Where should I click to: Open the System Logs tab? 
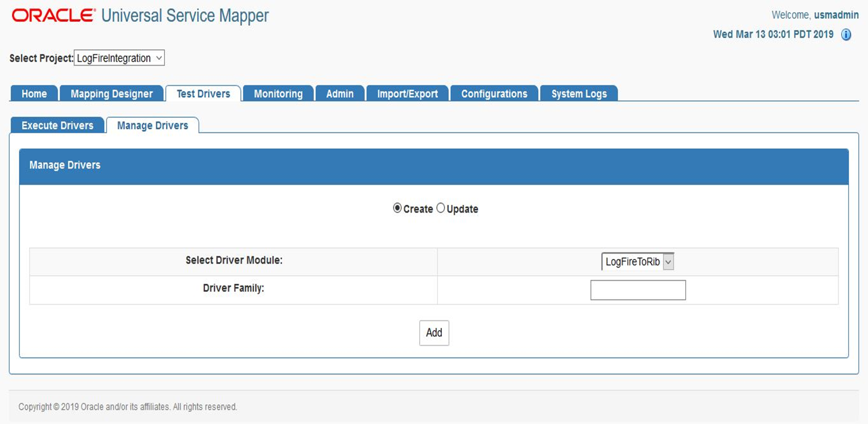579,94
